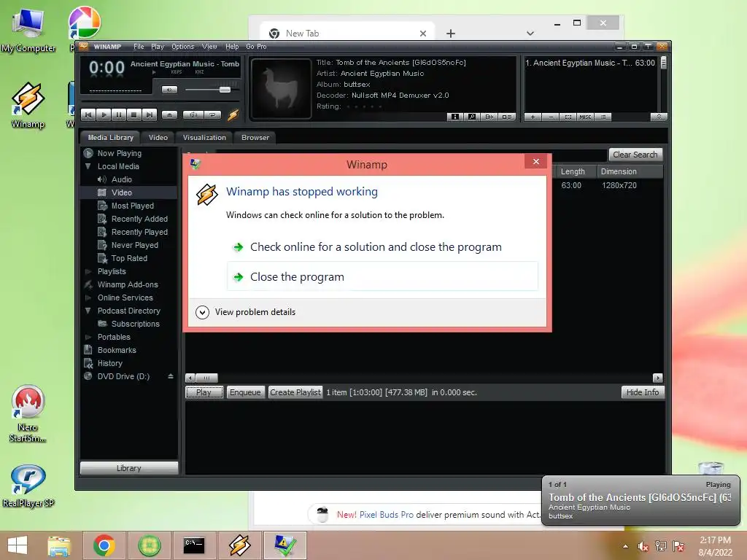
Task: Select Most Played in library tree
Action: (133, 206)
